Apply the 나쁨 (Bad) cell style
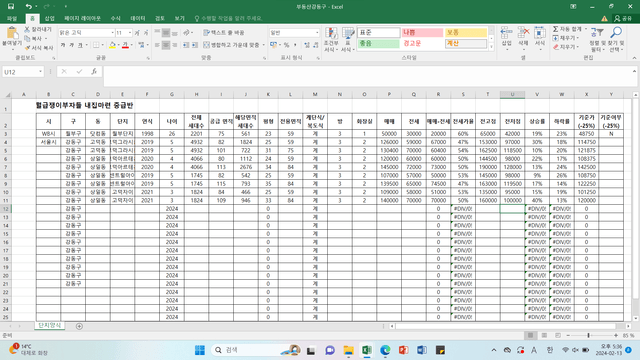 (x=422, y=33)
